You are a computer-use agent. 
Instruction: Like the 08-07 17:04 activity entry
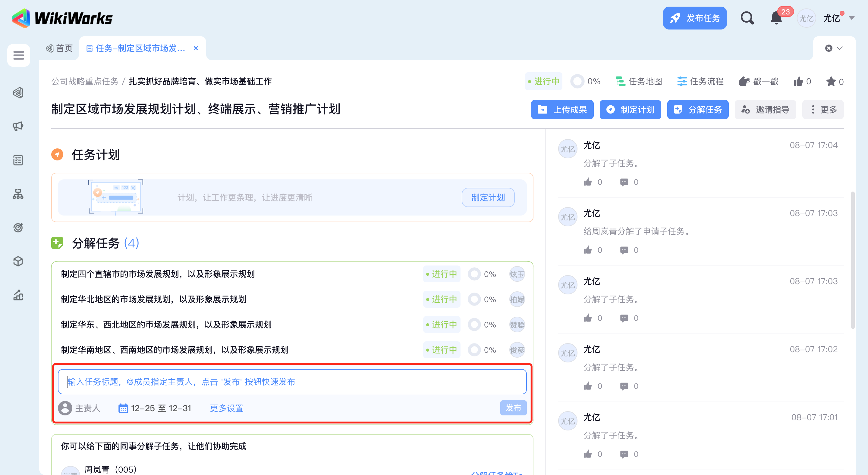tap(588, 182)
